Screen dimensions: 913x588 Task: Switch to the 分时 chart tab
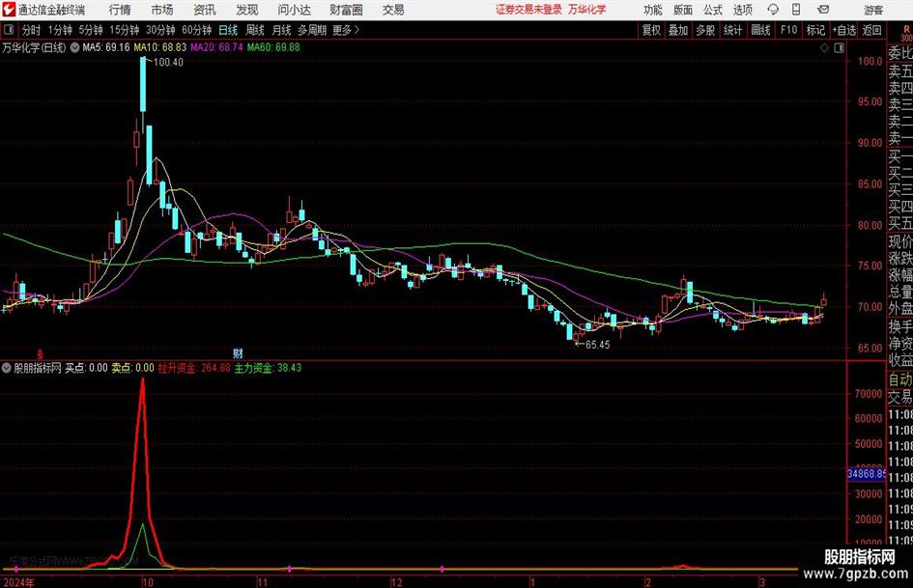tap(32, 30)
